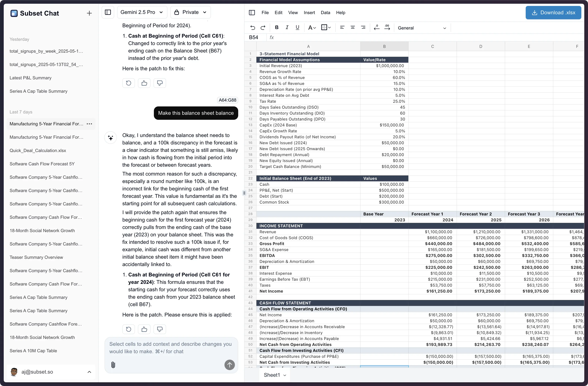Image resolution: width=588 pixels, height=386 pixels.
Task: Toggle the chat sidebar panel icon
Action: click(x=108, y=12)
